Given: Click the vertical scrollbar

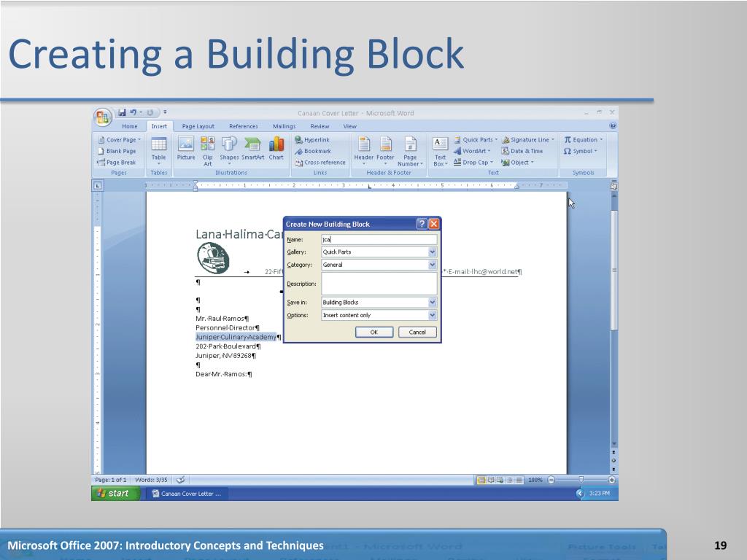Looking at the screenshot, I should (614, 270).
